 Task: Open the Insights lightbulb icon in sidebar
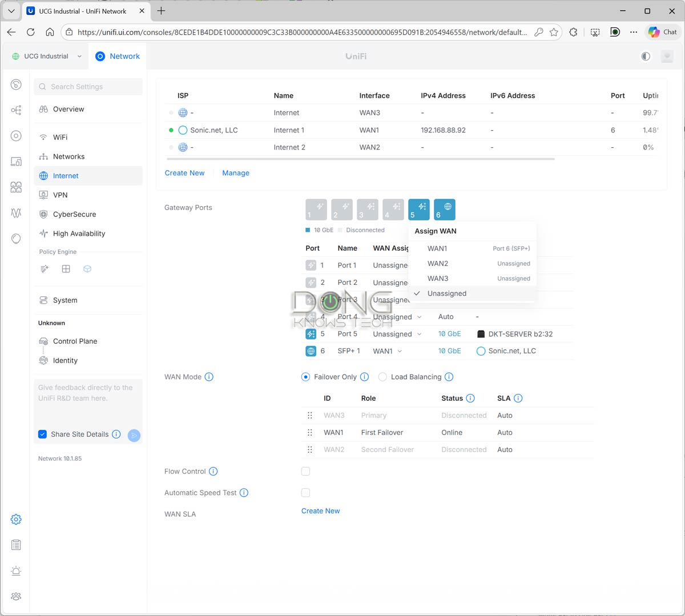pos(15,239)
